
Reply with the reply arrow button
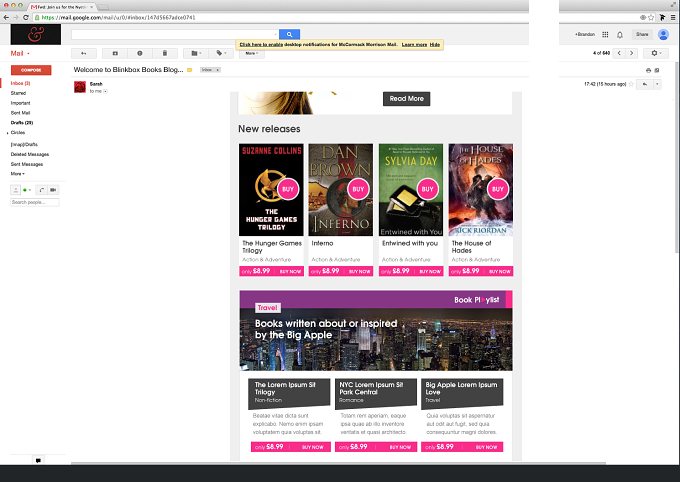(x=645, y=84)
